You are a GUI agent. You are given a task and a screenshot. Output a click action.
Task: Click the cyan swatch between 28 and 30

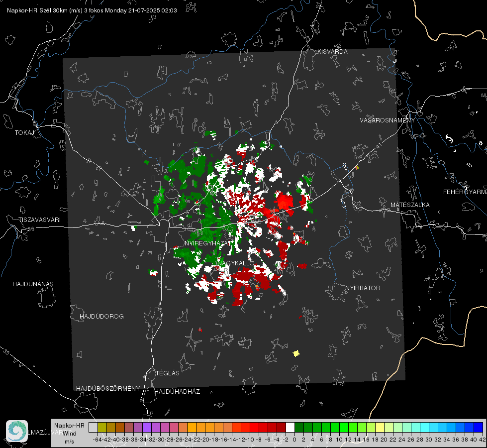424,427
